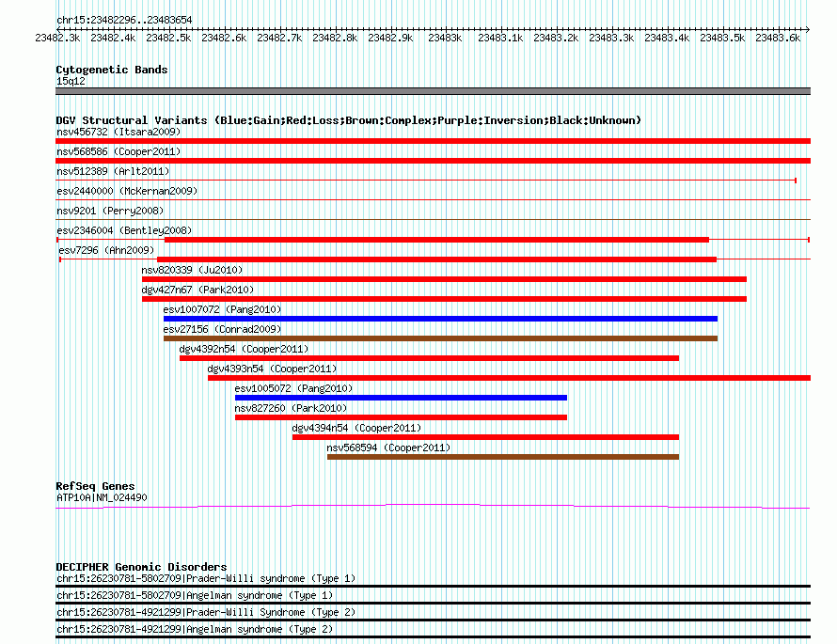The image size is (837, 644).
Task: Click the nsv568586 (Cooper2011) label
Action: point(118,151)
